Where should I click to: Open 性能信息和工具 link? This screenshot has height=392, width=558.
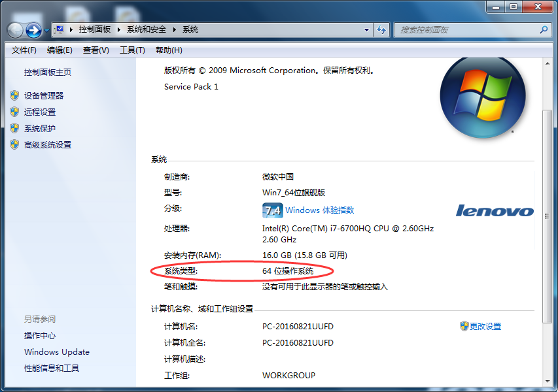coord(52,368)
